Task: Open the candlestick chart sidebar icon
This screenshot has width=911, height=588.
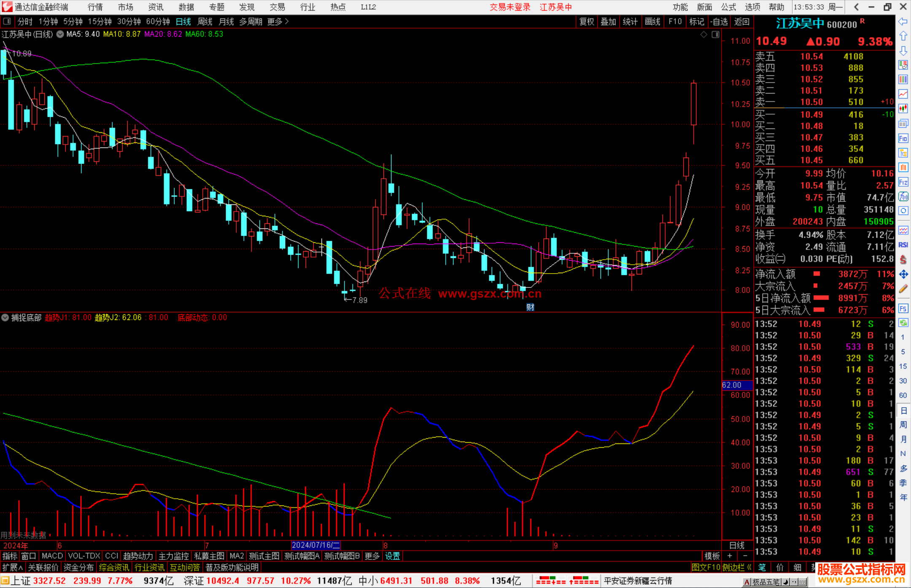Action: 903,109
